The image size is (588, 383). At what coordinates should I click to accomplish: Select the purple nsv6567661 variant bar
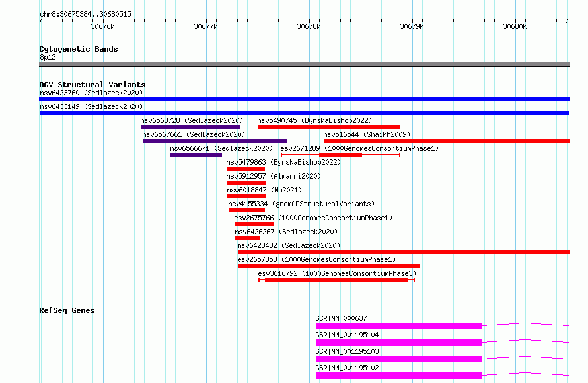pos(215,141)
